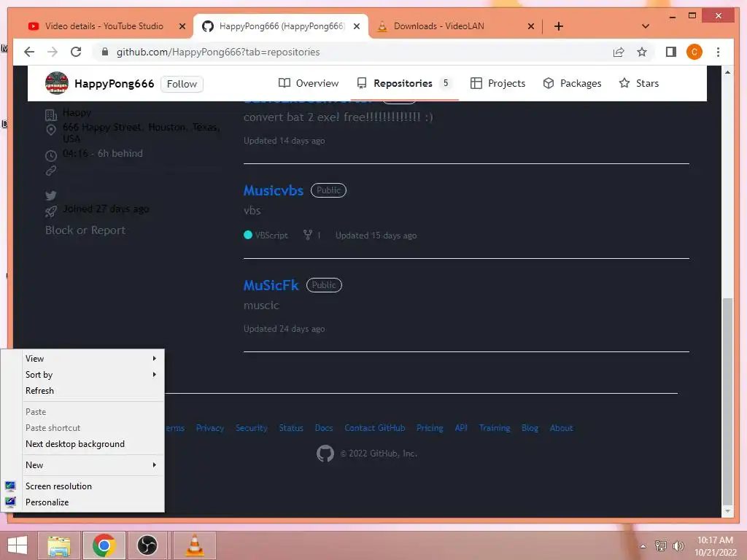Click the scrollbar up arrow
Image resolution: width=747 pixels, height=560 pixels.
pyautogui.click(x=727, y=72)
